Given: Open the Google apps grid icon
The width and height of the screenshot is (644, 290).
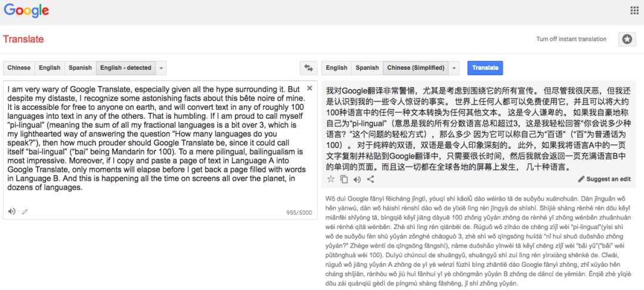Looking at the screenshot, I should [x=634, y=10].
